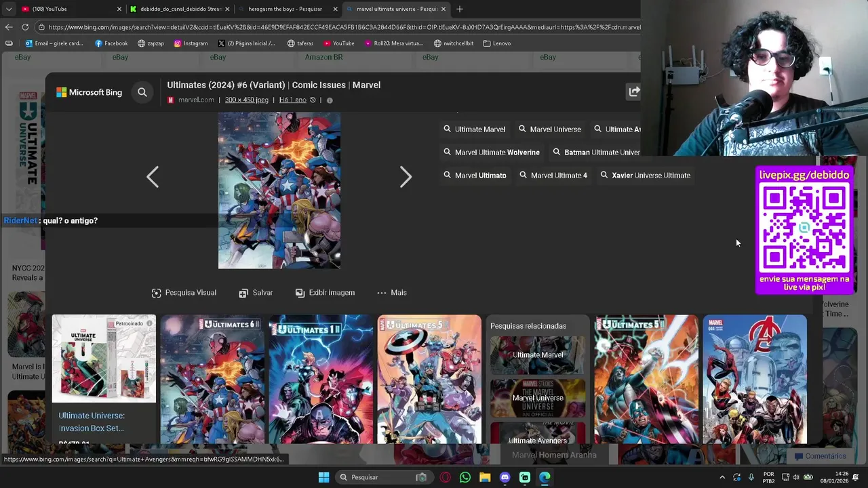
Task: Launch Opera from the taskbar
Action: coord(446,477)
